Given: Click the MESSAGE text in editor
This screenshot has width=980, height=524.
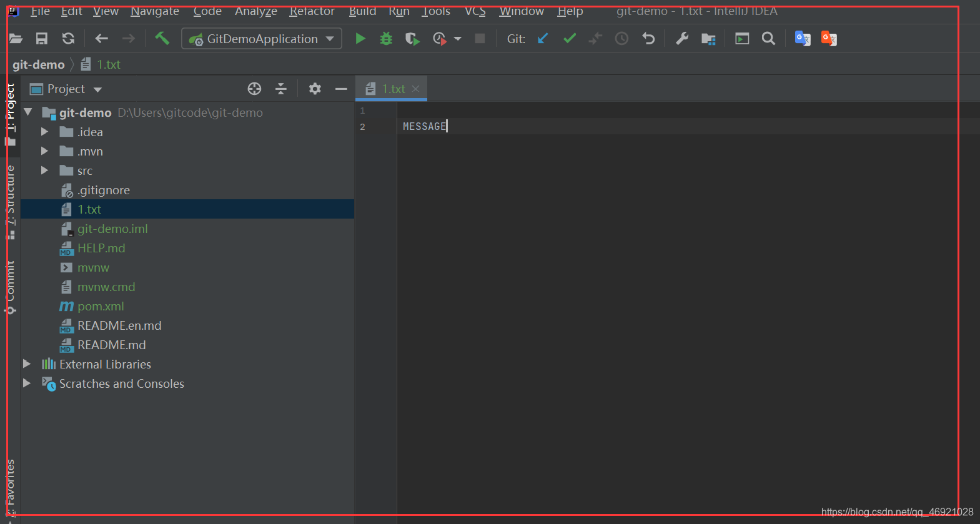Looking at the screenshot, I should click(424, 126).
